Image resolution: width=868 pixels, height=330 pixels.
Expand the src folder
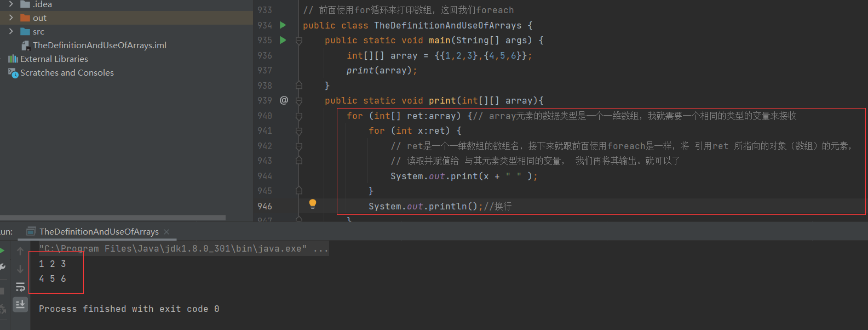pos(11,31)
